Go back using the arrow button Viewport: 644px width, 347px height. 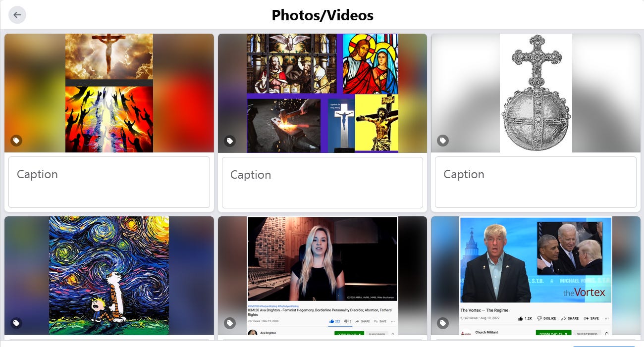[17, 15]
